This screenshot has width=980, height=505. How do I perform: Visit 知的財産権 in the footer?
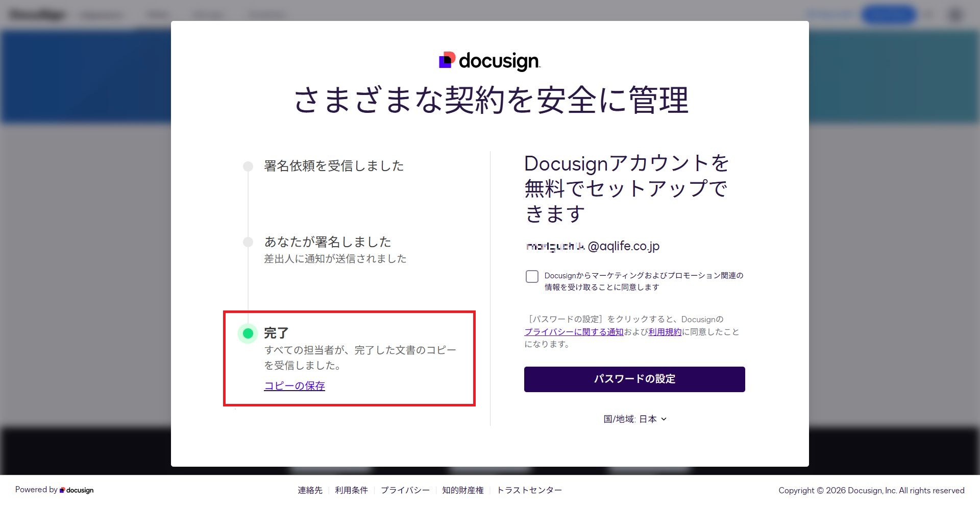(x=462, y=490)
